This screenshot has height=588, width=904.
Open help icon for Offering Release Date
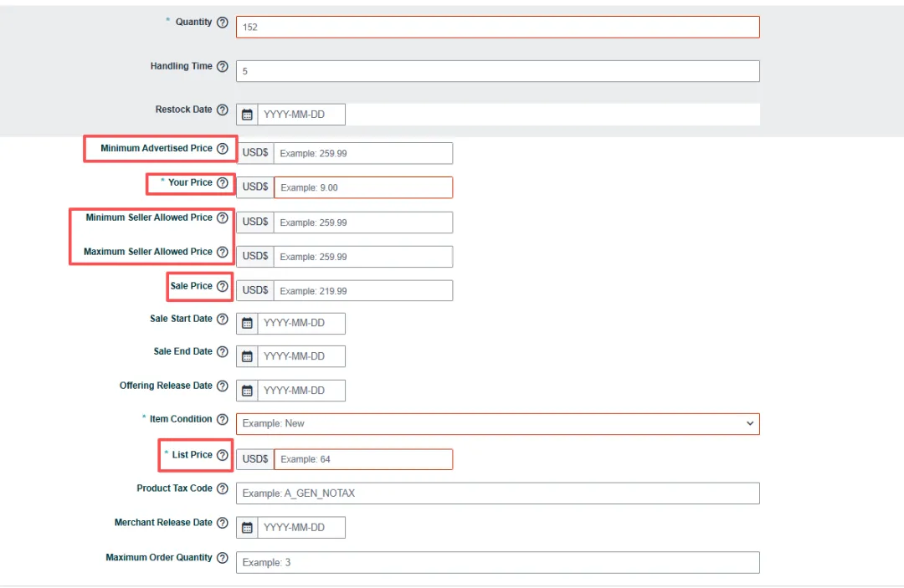(223, 386)
